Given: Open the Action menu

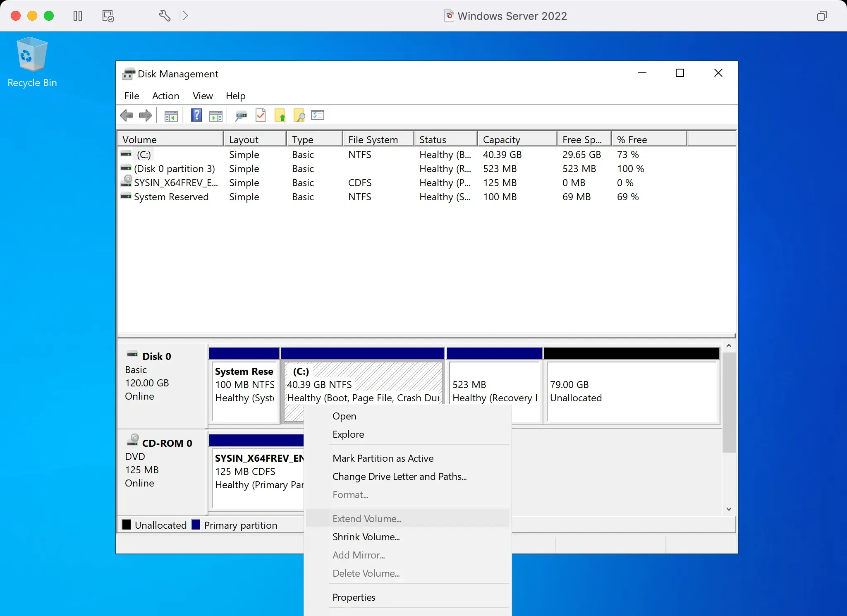Looking at the screenshot, I should coord(165,96).
